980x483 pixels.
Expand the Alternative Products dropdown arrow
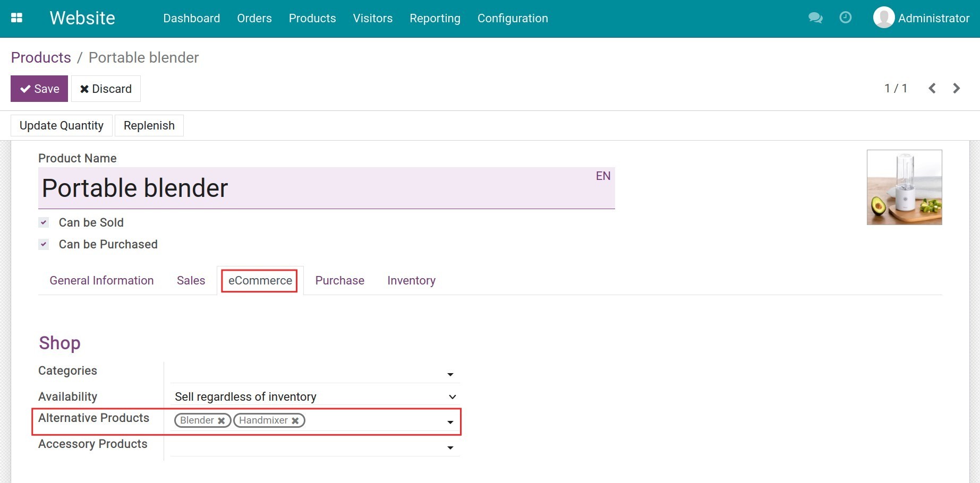click(x=450, y=422)
